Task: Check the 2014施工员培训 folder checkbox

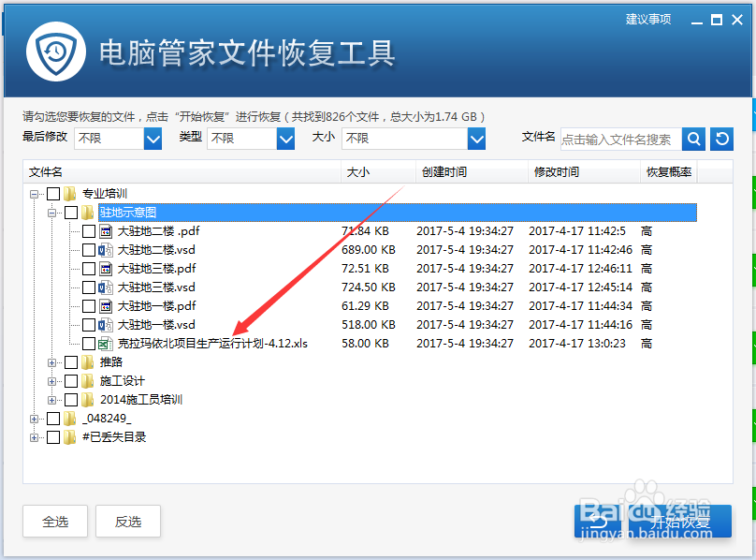Action: [x=71, y=400]
